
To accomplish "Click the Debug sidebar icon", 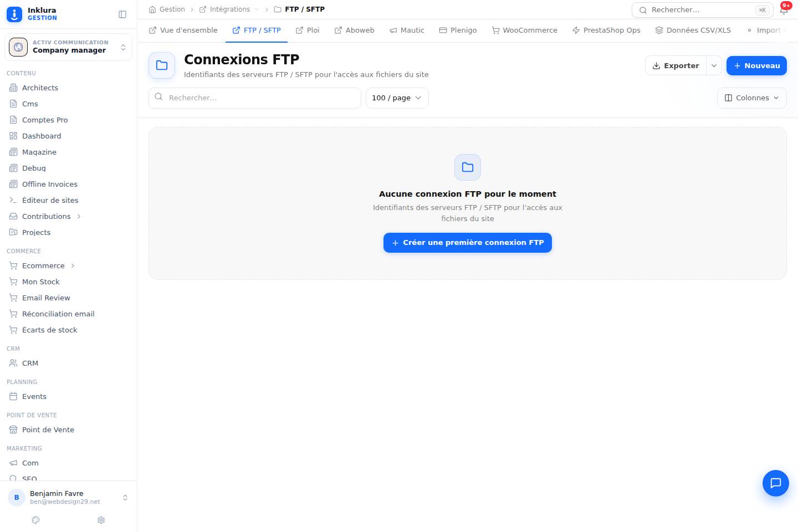I will (x=13, y=168).
